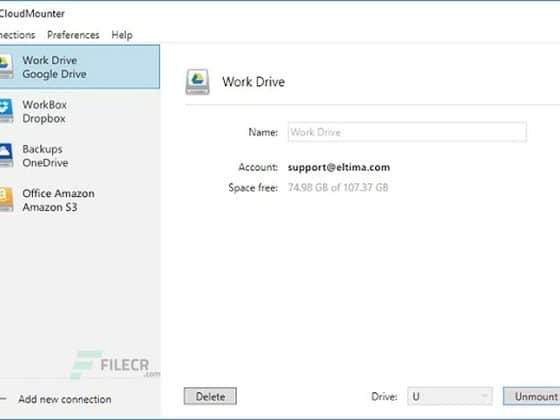Open the Preferences menu
This screenshot has height=420, width=560.
click(x=73, y=35)
